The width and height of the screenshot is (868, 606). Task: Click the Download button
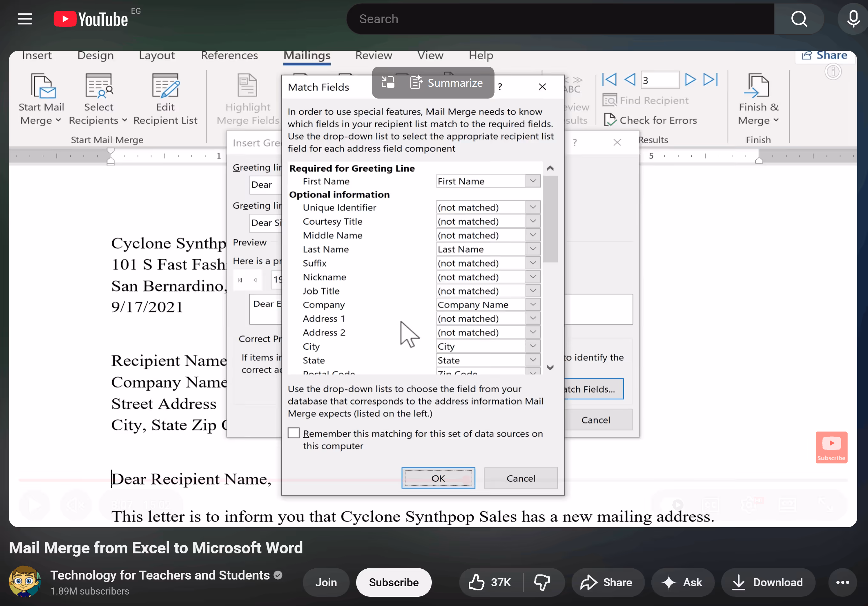(768, 582)
